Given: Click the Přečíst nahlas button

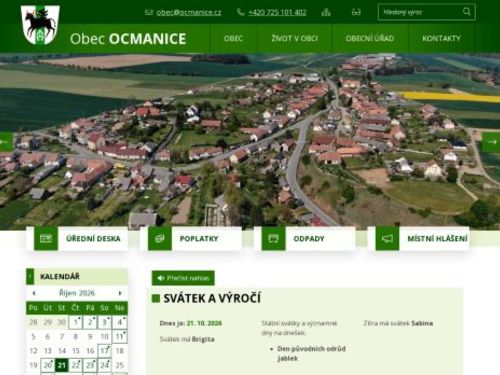Looking at the screenshot, I should pyautogui.click(x=183, y=278).
